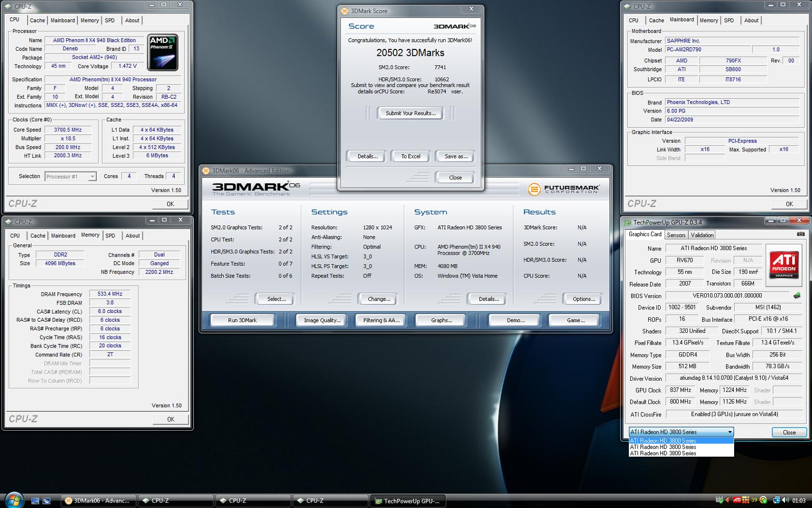
Task: Open CPU tab in the CPU-Z mainboard window
Action: (x=633, y=20)
